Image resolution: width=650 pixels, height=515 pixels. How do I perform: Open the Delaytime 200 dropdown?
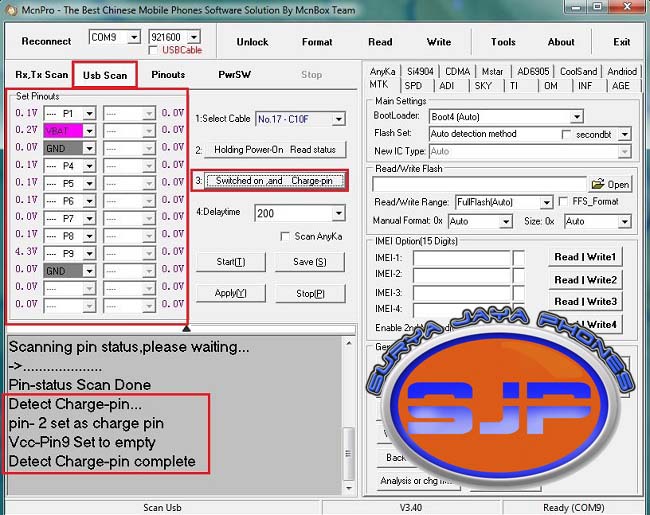[x=339, y=214]
